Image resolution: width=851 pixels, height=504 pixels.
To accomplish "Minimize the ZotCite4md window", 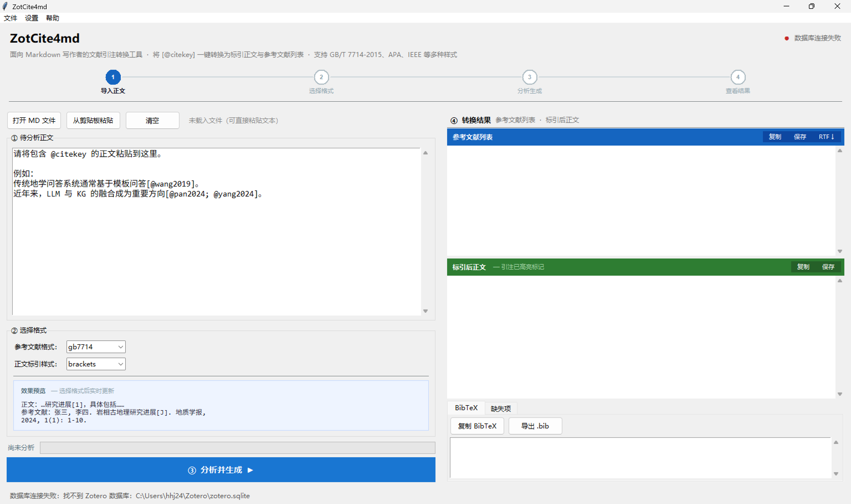I will click(786, 6).
